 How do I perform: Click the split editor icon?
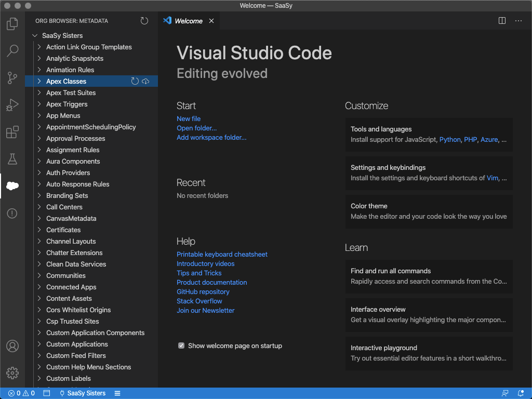[502, 21]
